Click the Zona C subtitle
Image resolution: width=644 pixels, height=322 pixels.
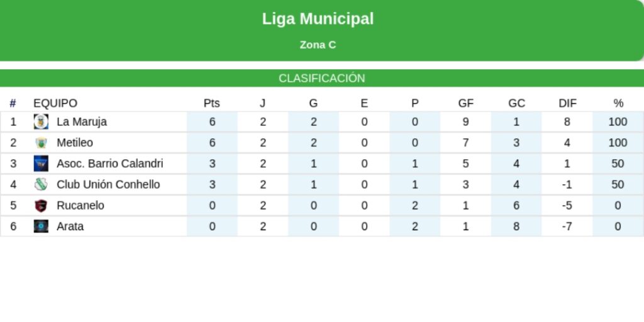[318, 45]
